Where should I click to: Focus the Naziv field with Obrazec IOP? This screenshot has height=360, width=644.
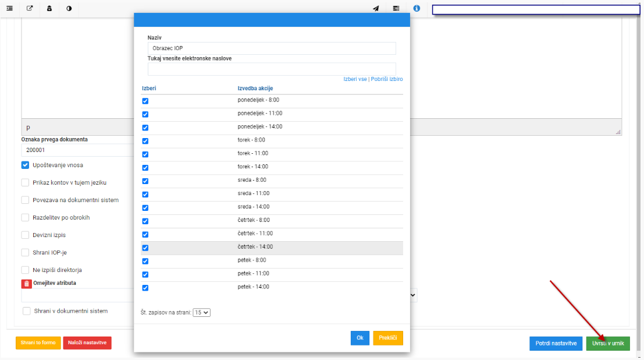(x=272, y=48)
